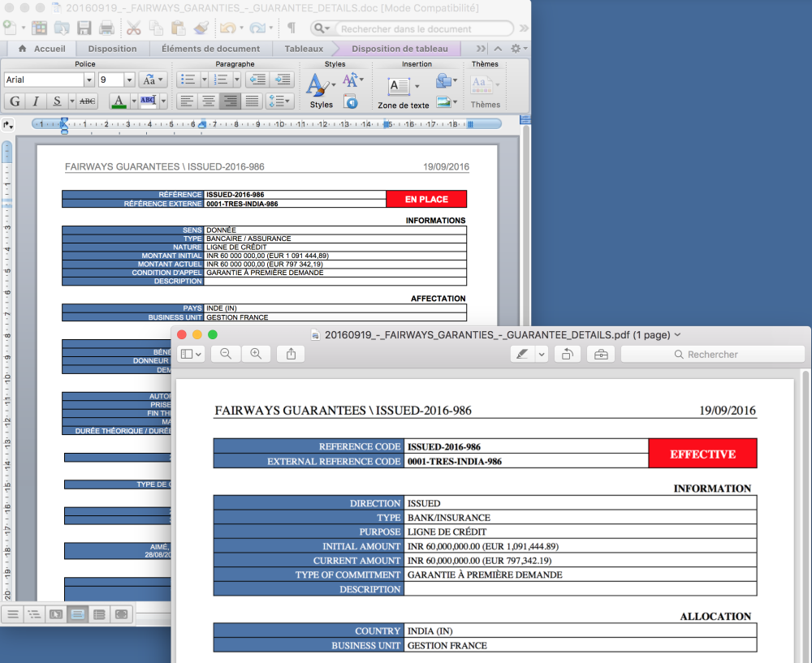Zoom in on the PDF Preview window
The width and height of the screenshot is (812, 663).
[256, 354]
